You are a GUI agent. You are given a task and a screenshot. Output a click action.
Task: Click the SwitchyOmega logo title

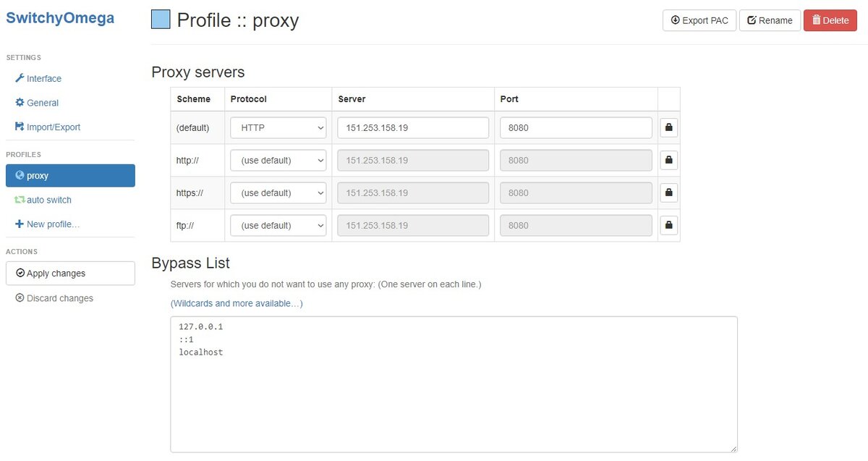[x=60, y=18]
